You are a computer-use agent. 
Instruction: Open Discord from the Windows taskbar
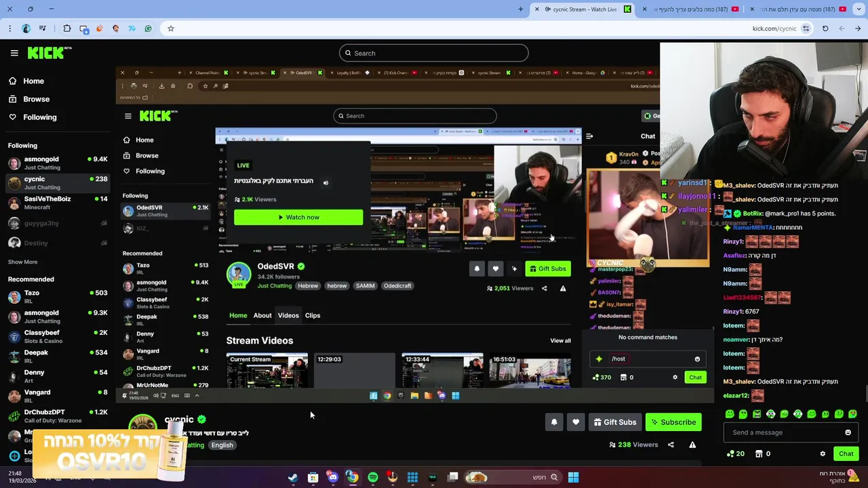(x=333, y=477)
